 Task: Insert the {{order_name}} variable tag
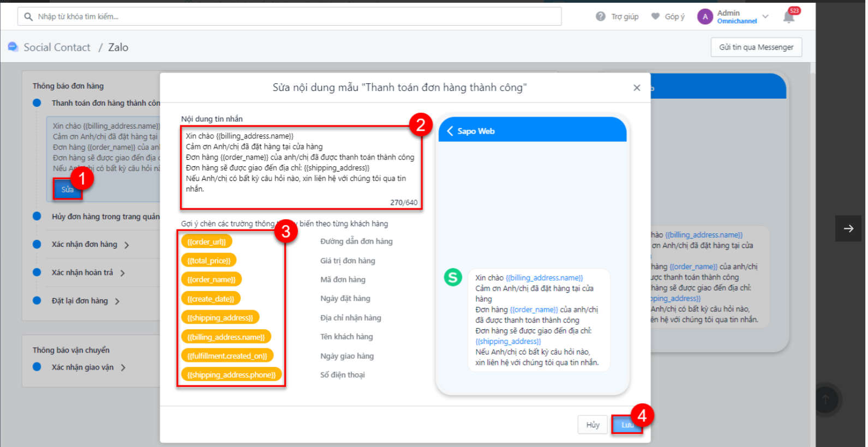[212, 280]
